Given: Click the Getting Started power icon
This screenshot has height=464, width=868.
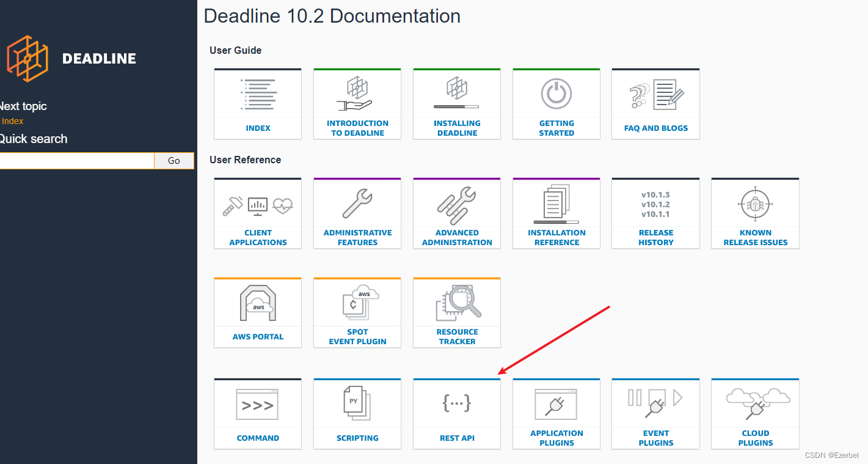Looking at the screenshot, I should (x=556, y=93).
